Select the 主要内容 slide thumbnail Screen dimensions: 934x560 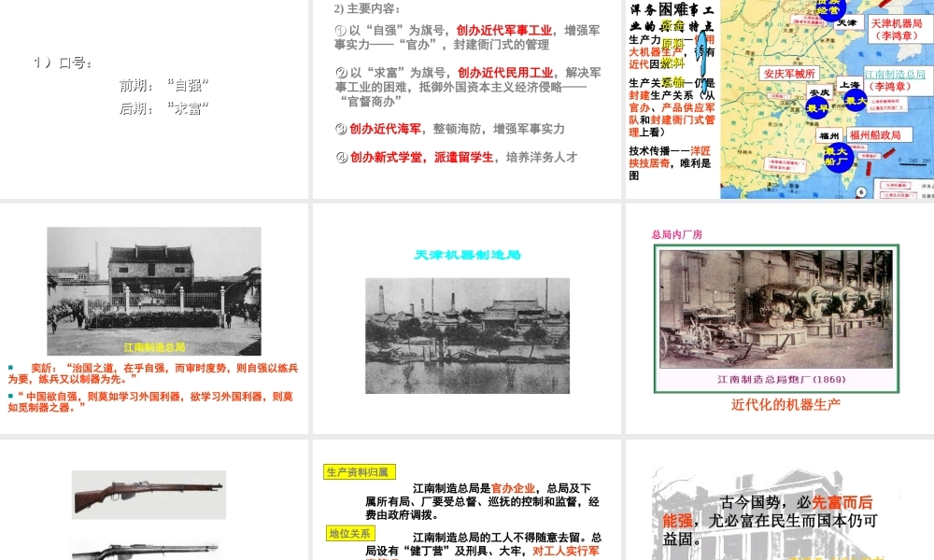click(466, 99)
